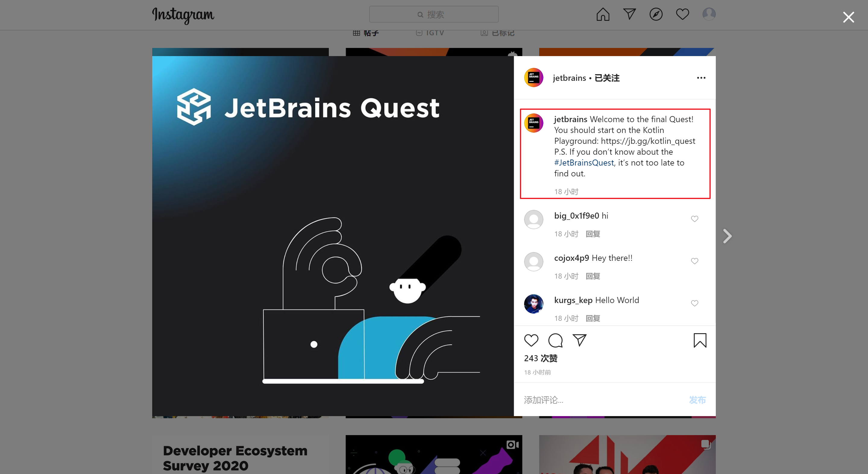Image resolution: width=868 pixels, height=474 pixels.
Task: Open the Developer Ecosystem Survey 2020 thumbnail
Action: [x=240, y=455]
